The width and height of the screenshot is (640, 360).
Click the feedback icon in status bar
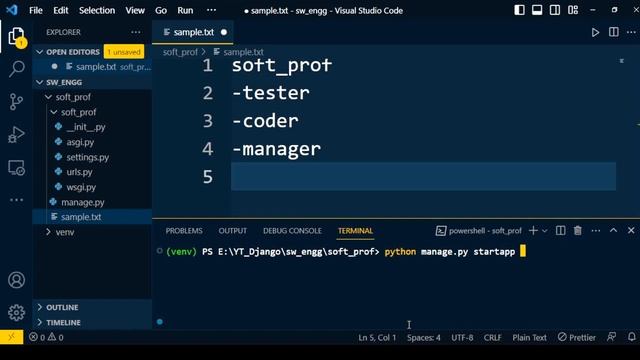pyautogui.click(x=611, y=337)
